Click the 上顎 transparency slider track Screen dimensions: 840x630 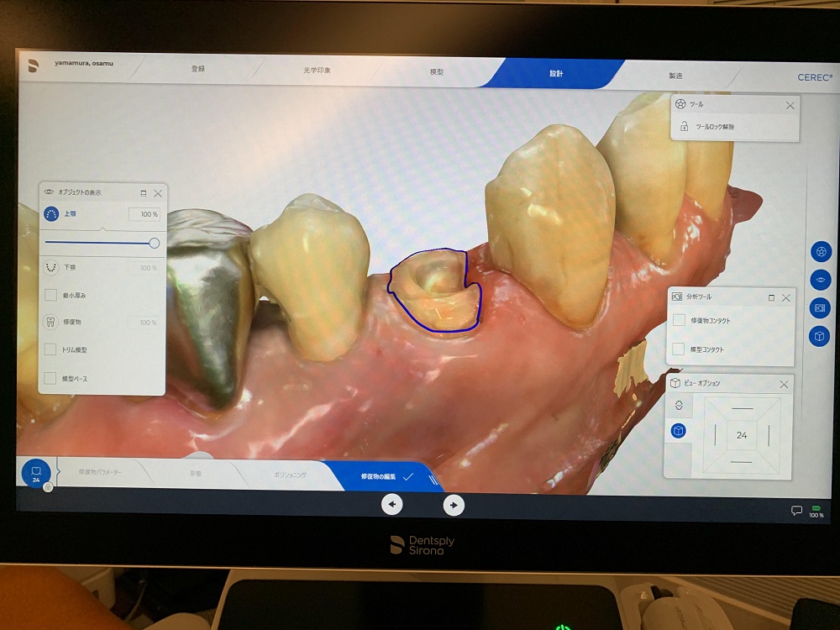(99, 242)
